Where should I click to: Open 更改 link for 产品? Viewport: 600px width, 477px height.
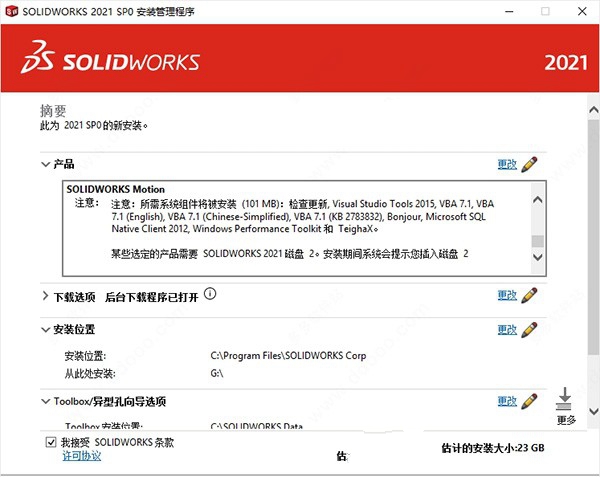point(507,164)
